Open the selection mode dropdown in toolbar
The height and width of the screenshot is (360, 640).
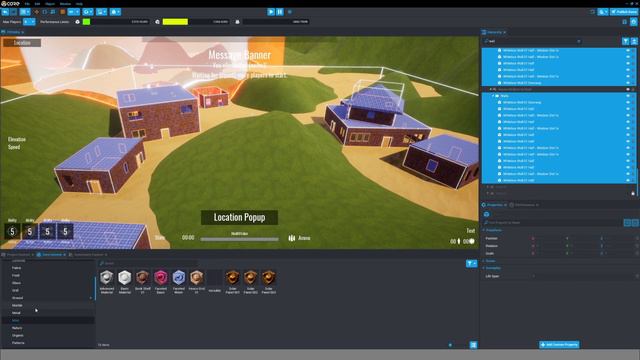click(x=25, y=12)
